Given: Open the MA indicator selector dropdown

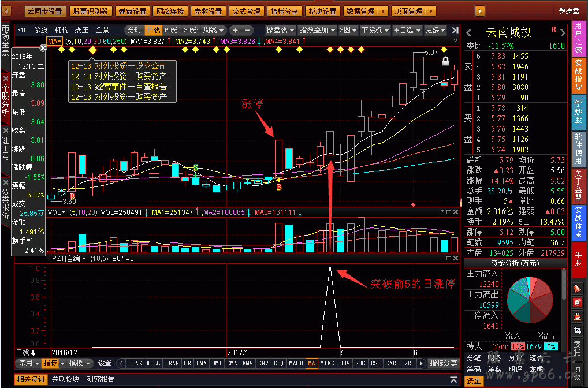Looking at the screenshot, I should click(55, 41).
